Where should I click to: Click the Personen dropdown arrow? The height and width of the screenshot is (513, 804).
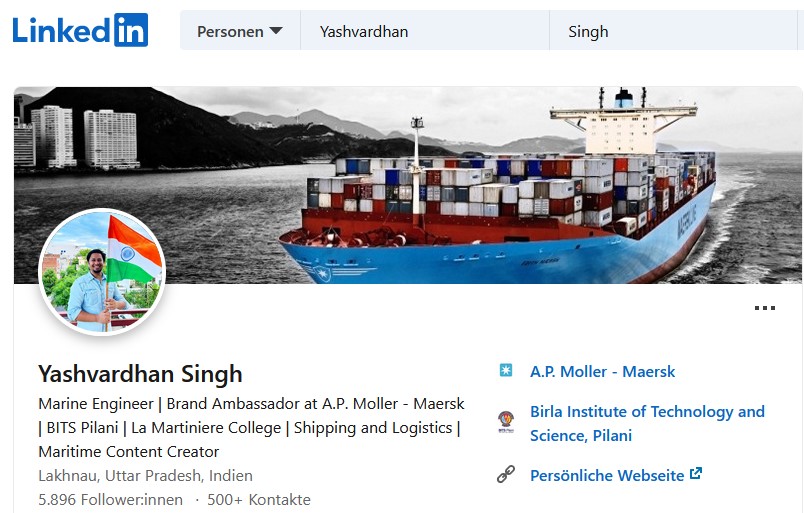276,31
